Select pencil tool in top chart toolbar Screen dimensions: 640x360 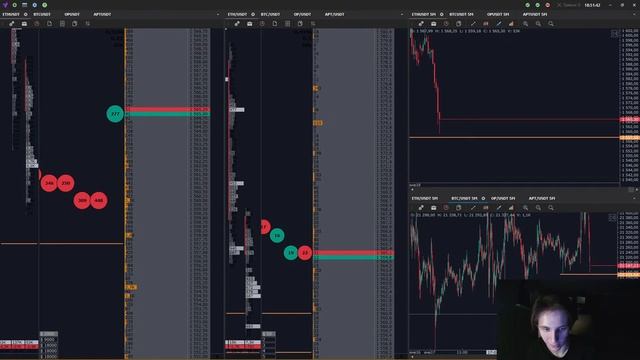point(498,24)
